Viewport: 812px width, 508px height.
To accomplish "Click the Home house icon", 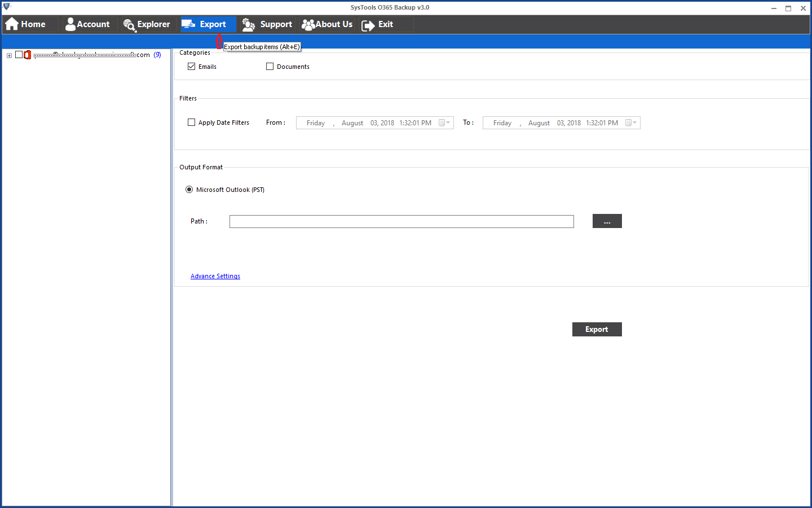I will pos(12,24).
